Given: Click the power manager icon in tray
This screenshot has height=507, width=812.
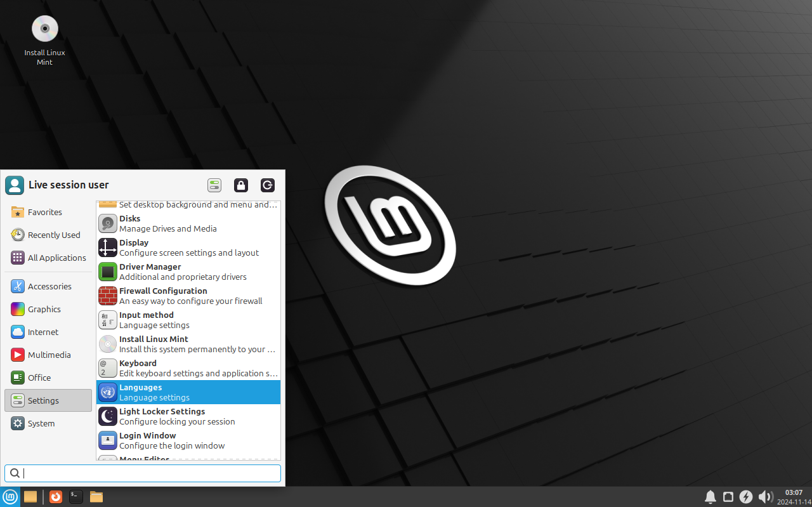Looking at the screenshot, I should tap(747, 497).
